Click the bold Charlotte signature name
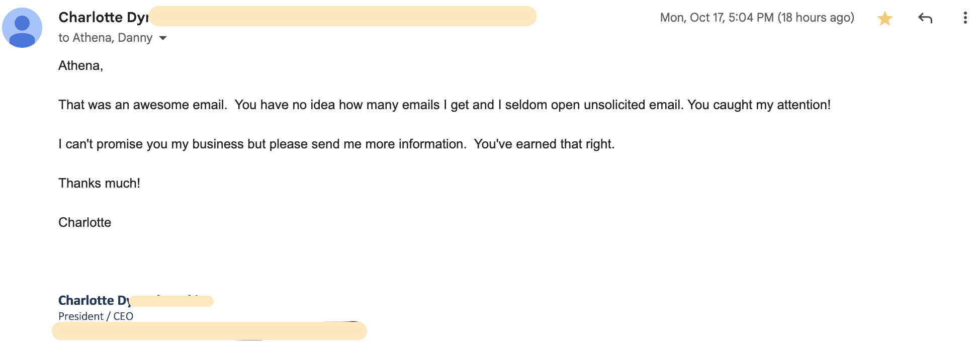Viewport: 980px width, 342px height. (95, 300)
